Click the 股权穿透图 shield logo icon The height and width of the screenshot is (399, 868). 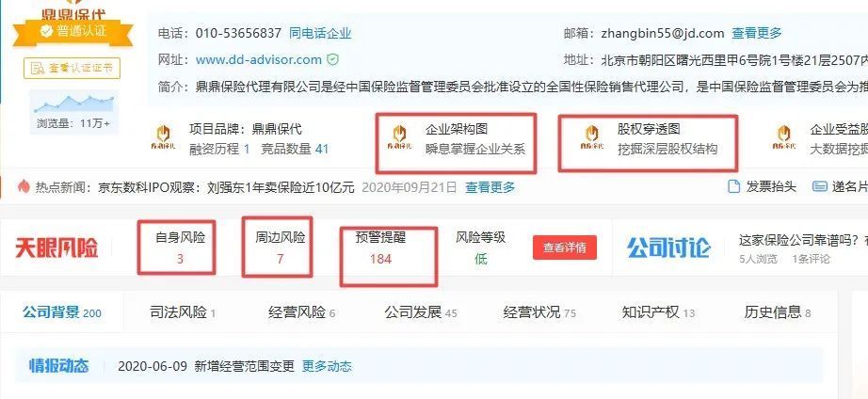point(592,137)
